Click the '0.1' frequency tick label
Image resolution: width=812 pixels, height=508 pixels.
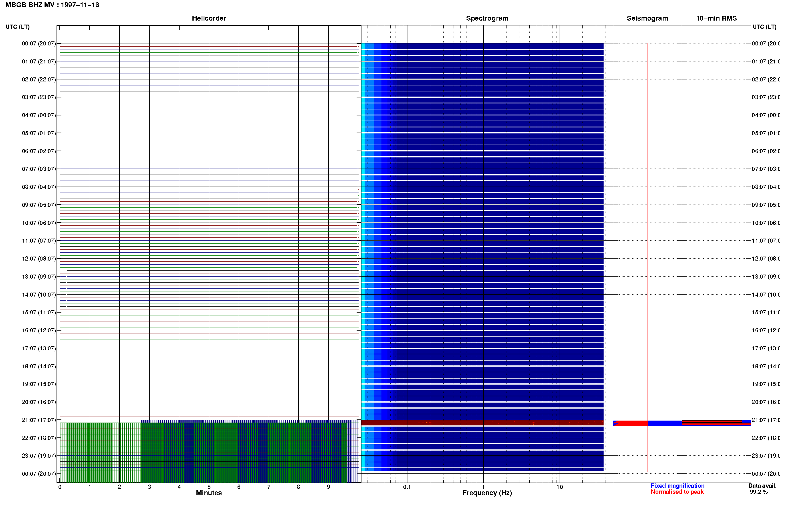pos(407,487)
